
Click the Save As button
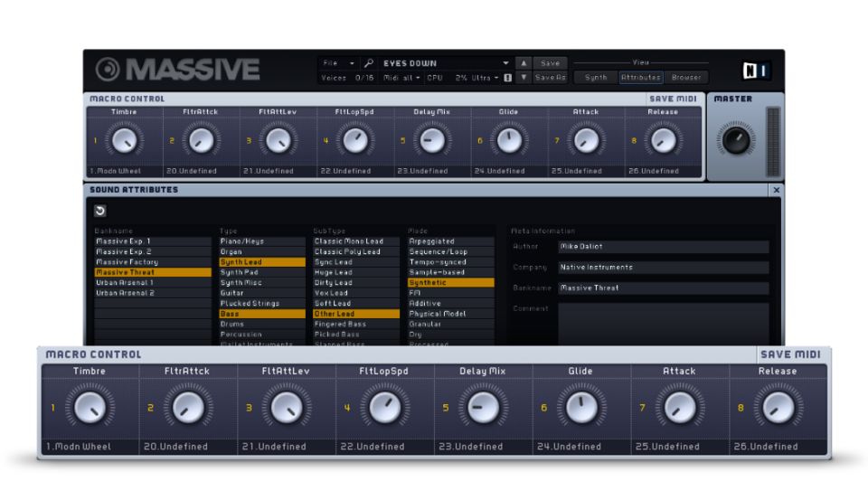550,78
